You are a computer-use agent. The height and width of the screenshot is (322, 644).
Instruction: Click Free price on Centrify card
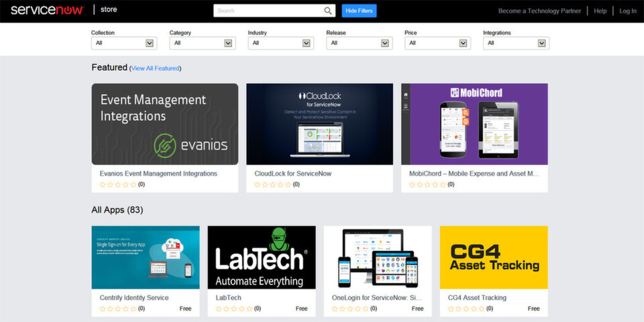186,309
